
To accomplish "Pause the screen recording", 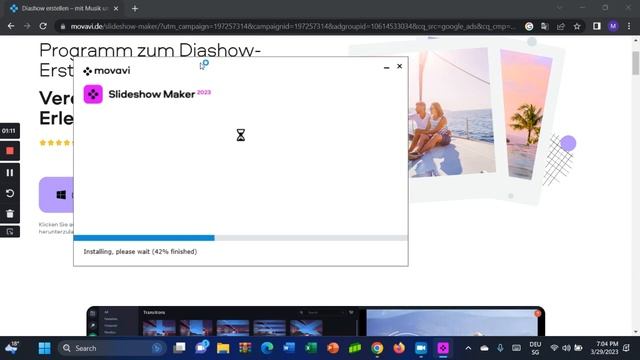I will point(10,173).
